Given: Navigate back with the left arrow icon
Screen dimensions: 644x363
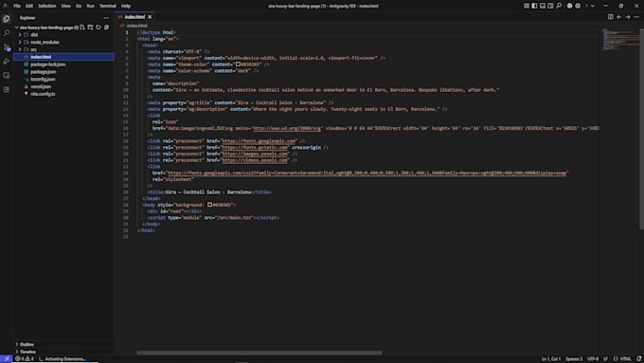Looking at the screenshot, I should 619,17.
